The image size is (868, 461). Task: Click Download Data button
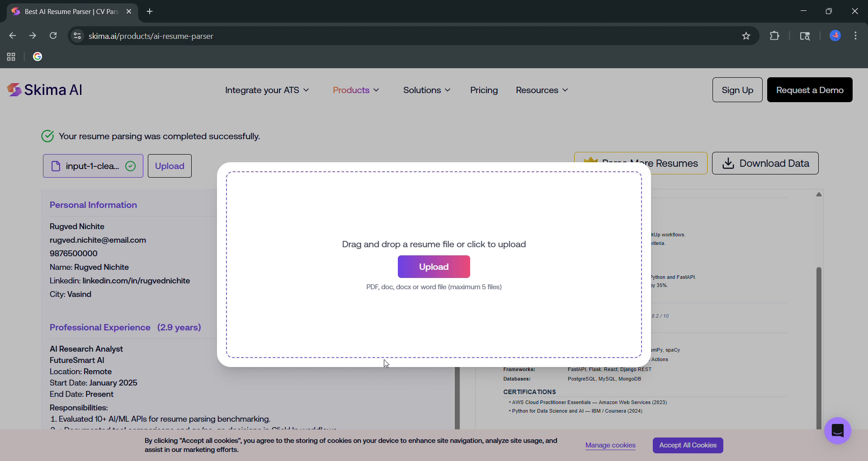(765, 163)
